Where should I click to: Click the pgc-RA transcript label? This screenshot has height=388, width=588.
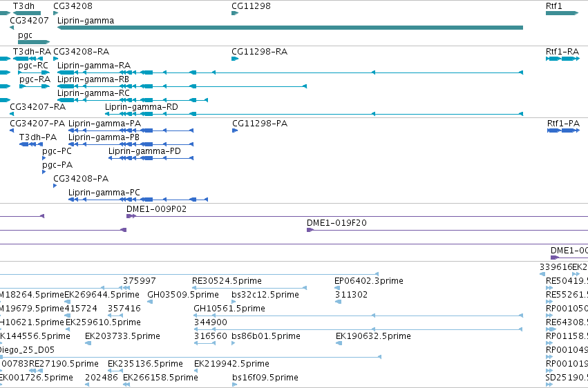click(35, 79)
